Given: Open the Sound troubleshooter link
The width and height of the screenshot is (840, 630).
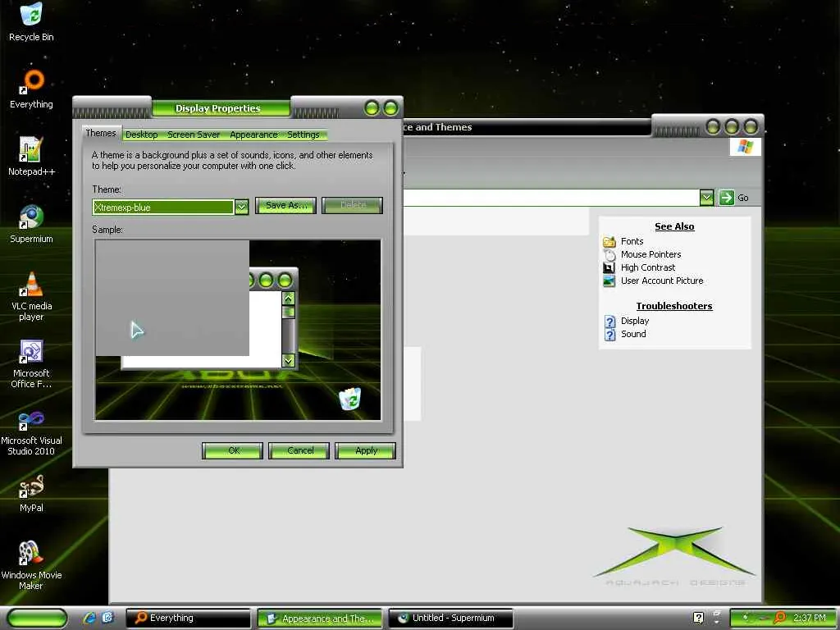Looking at the screenshot, I should click(633, 335).
